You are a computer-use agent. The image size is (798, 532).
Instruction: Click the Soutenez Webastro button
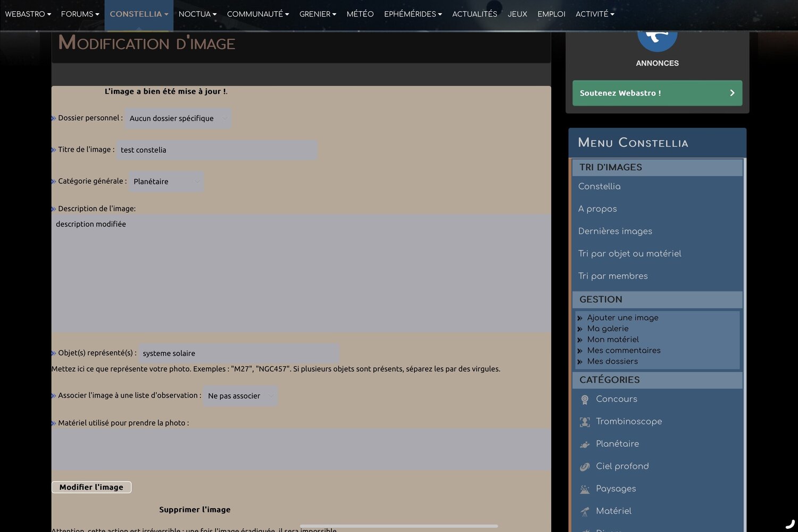657,93
